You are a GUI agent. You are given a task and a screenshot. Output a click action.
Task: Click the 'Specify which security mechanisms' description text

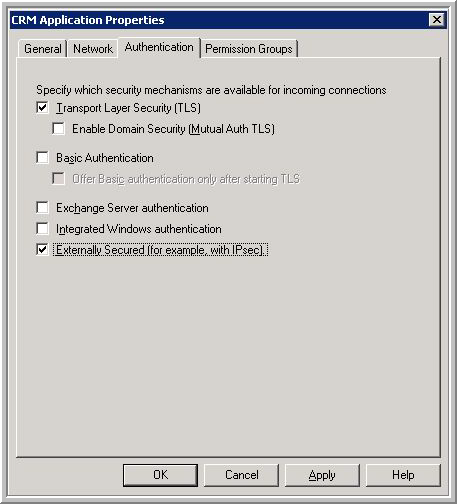point(211,90)
